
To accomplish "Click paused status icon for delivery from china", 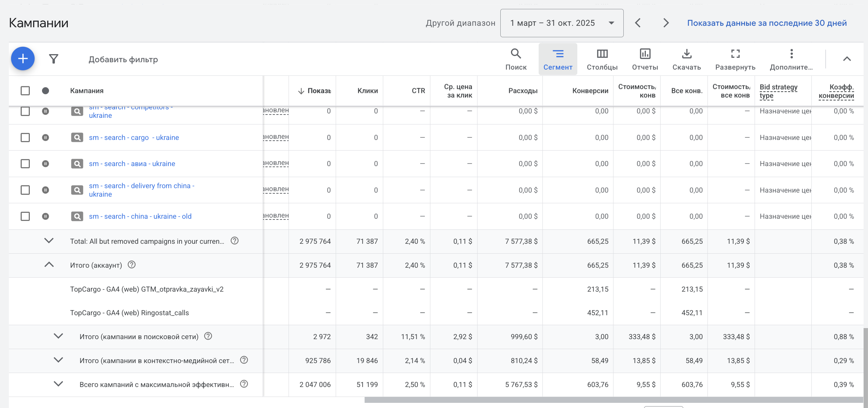I will pos(45,190).
